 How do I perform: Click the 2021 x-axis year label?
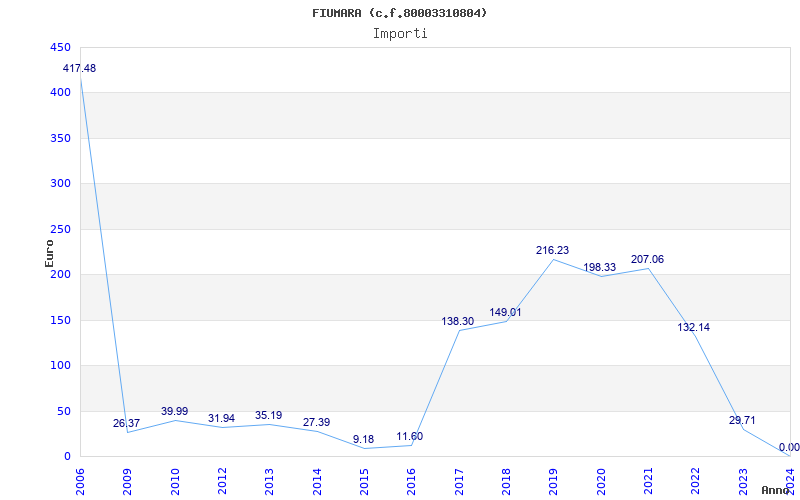coord(648,481)
